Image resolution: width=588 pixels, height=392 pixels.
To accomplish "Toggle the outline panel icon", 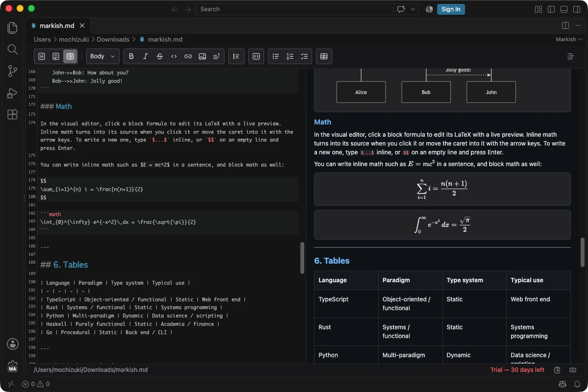I will (570, 56).
